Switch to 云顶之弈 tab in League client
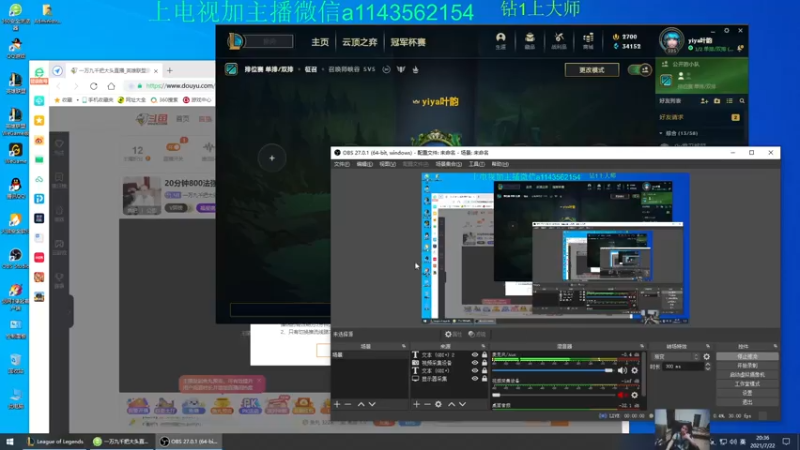The height and width of the screenshot is (450, 800). [359, 42]
